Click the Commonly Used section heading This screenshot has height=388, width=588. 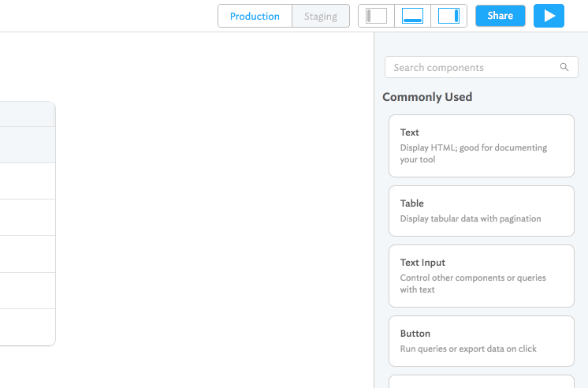tap(427, 97)
